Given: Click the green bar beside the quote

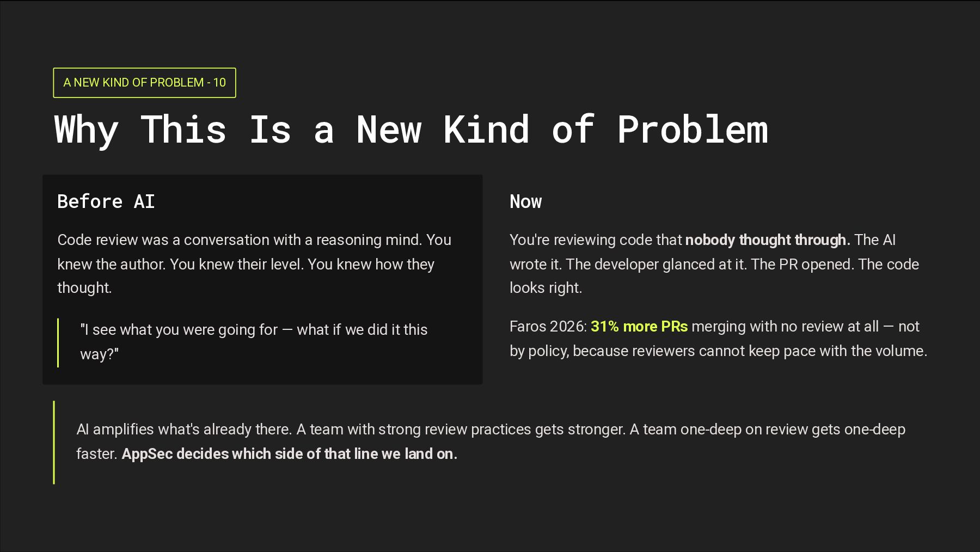Looking at the screenshot, I should click(x=58, y=342).
